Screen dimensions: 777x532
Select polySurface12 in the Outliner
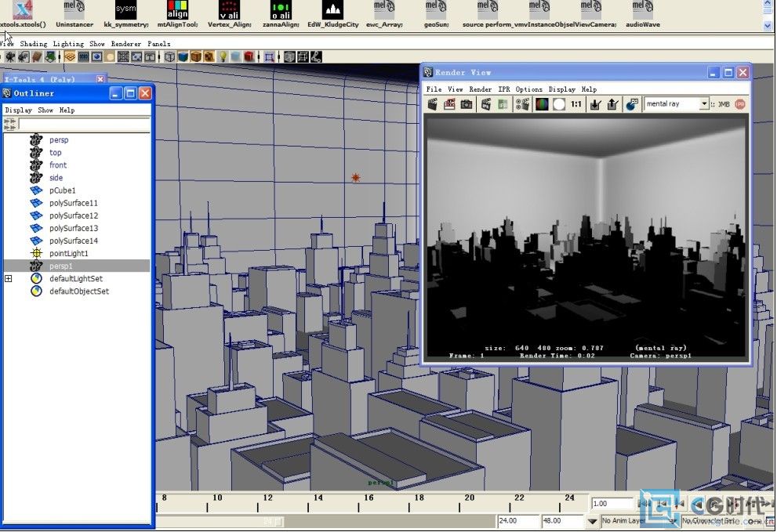click(x=74, y=215)
